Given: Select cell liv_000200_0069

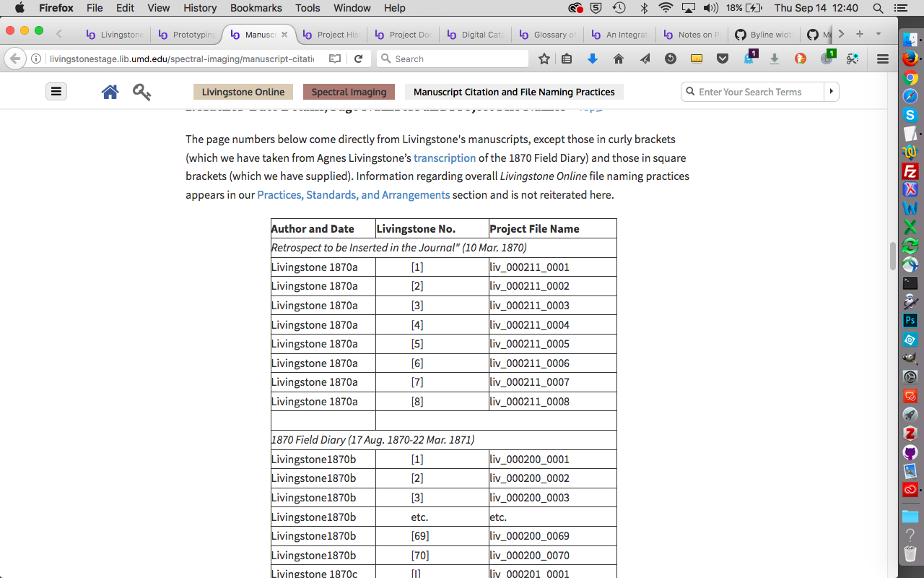Looking at the screenshot, I should coord(553,535).
